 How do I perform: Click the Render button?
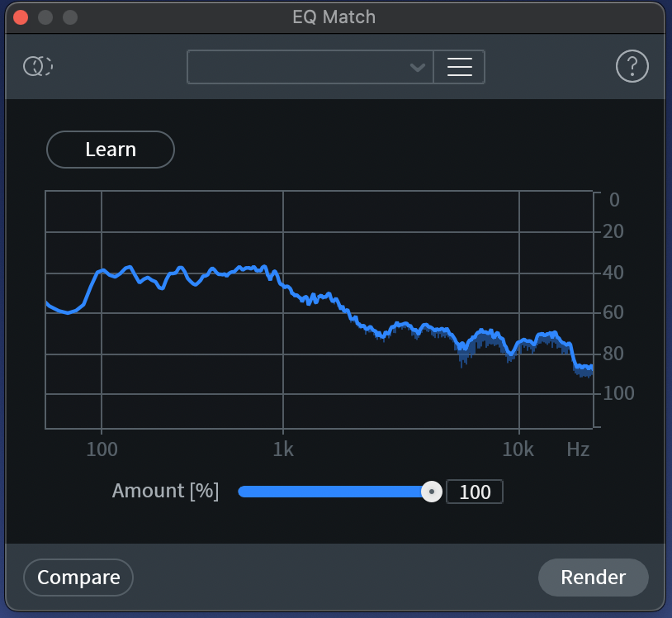593,578
